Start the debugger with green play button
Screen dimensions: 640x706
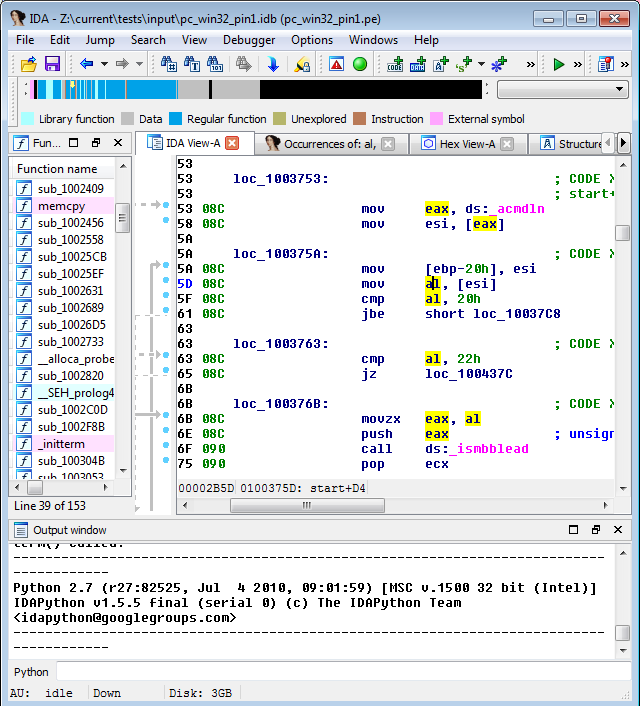(x=559, y=64)
